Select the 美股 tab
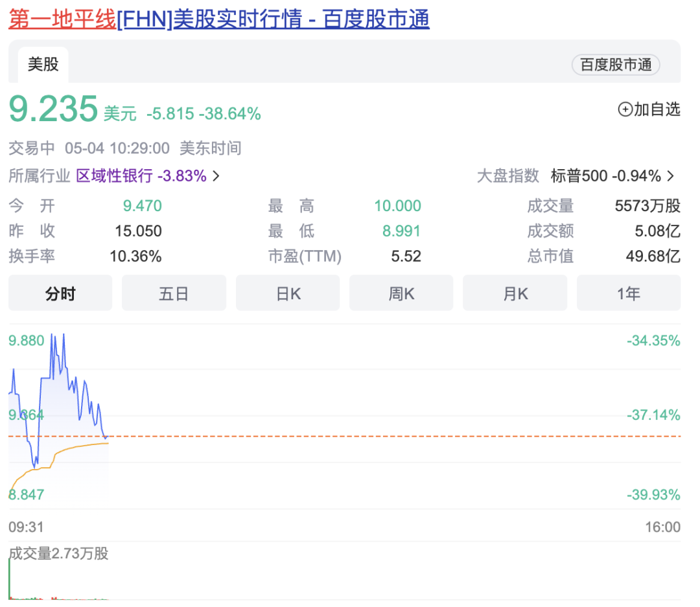This screenshot has height=607, width=700. pyautogui.click(x=43, y=64)
